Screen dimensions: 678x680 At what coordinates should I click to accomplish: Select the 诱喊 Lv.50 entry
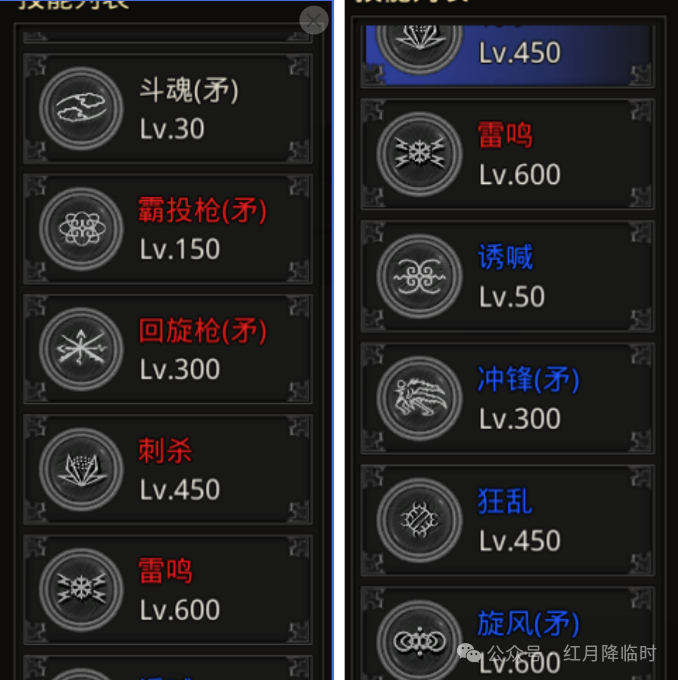coord(508,276)
